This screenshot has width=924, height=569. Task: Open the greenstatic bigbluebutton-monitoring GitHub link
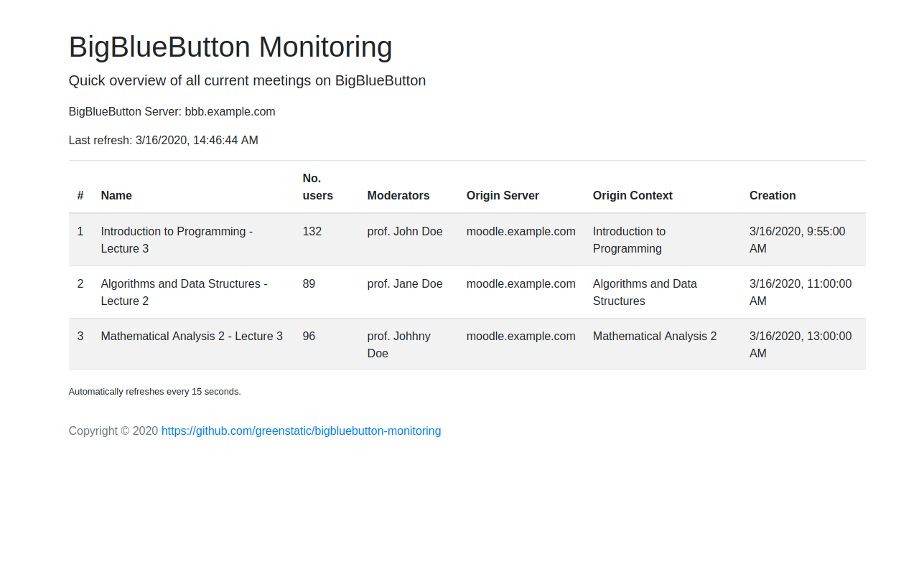(301, 431)
